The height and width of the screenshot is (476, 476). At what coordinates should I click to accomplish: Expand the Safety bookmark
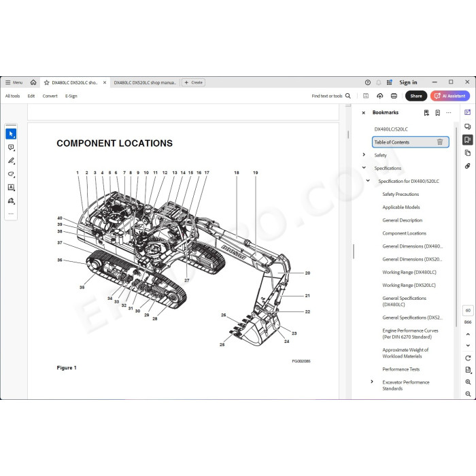(x=364, y=155)
